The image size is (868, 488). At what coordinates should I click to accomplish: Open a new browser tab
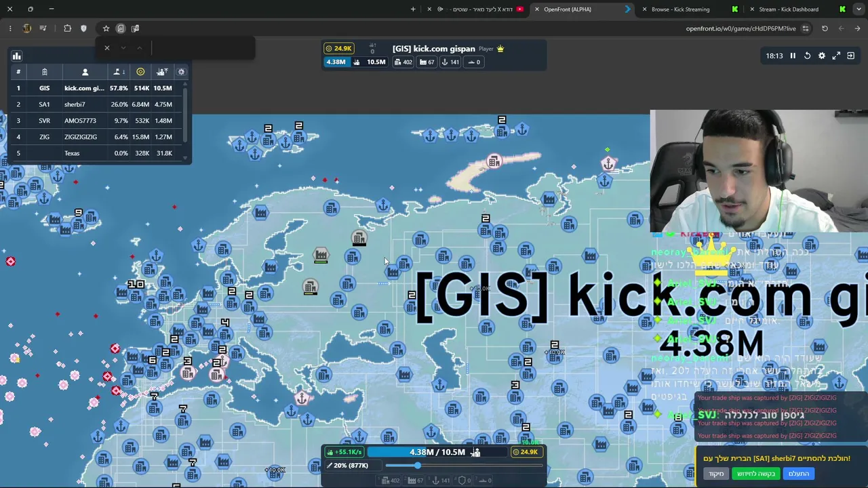tap(413, 9)
